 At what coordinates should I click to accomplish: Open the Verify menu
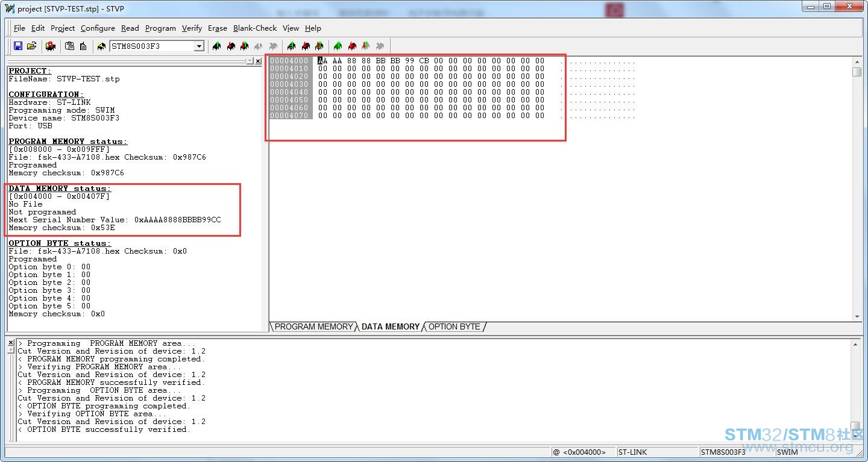tap(192, 28)
